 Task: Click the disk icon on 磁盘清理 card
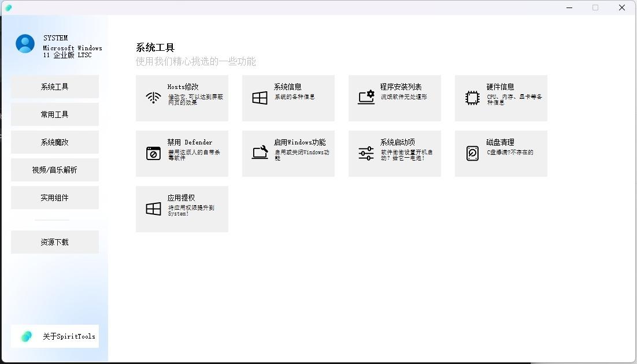click(472, 153)
